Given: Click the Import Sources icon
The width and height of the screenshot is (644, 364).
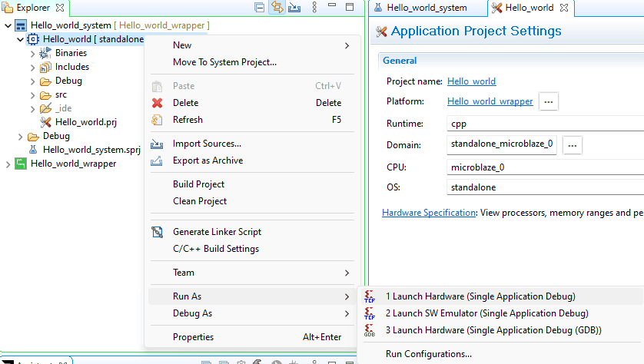Looking at the screenshot, I should [158, 144].
